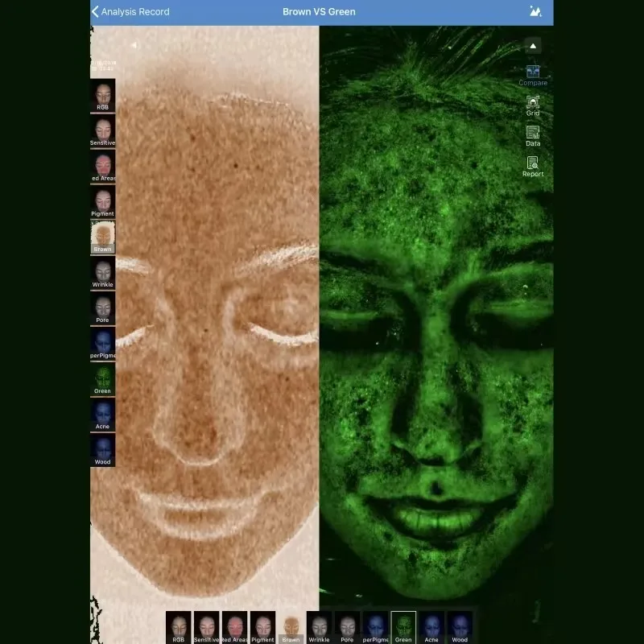Expand the Red Areas mode option
644x644 pixels.
[102, 166]
